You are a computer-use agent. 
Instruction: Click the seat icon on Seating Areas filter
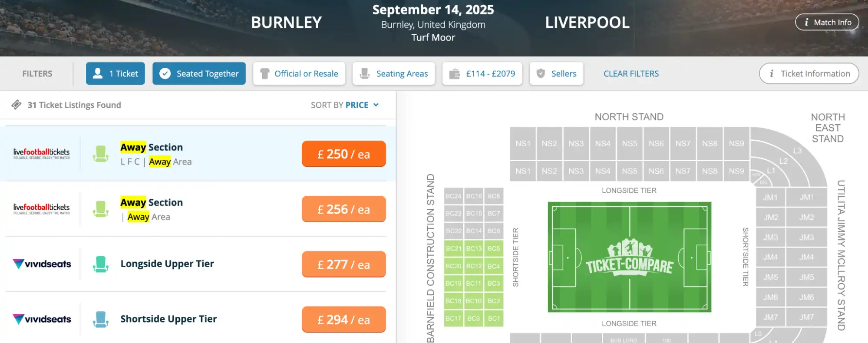[x=365, y=73]
